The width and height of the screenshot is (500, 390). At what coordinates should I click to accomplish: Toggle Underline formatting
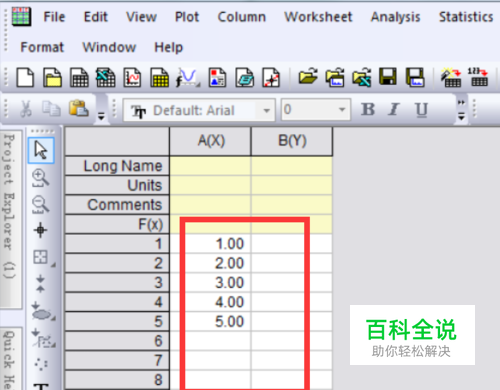pyautogui.click(x=421, y=109)
